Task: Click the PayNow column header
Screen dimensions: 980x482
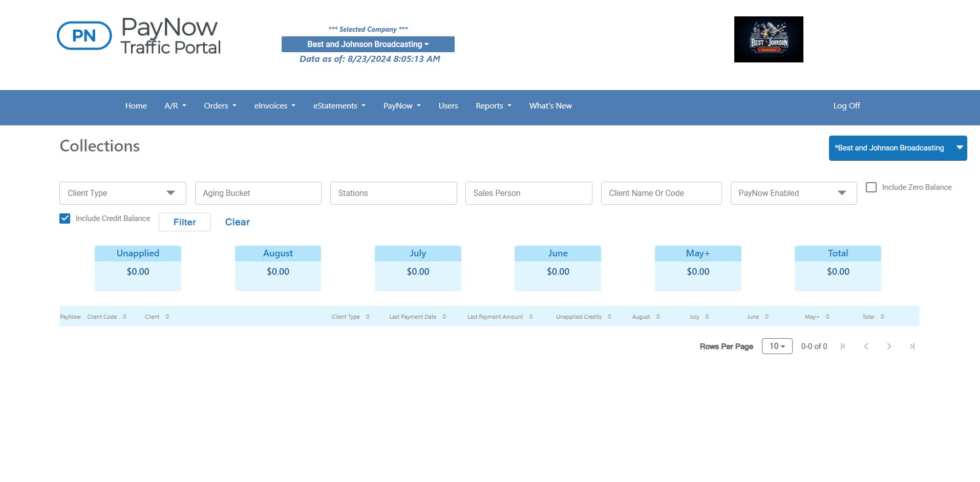Action: [x=70, y=317]
